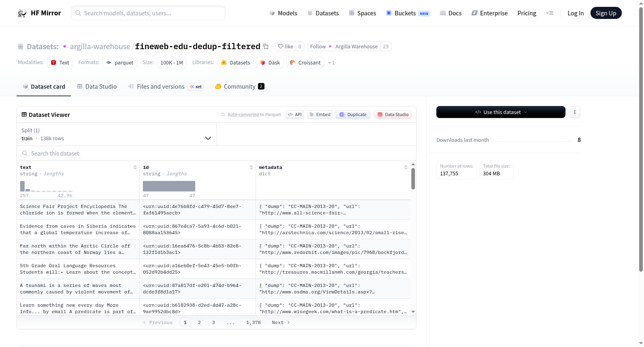Go to the Pricing page
Image resolution: width=644 pixels, height=347 pixels.
point(527,13)
